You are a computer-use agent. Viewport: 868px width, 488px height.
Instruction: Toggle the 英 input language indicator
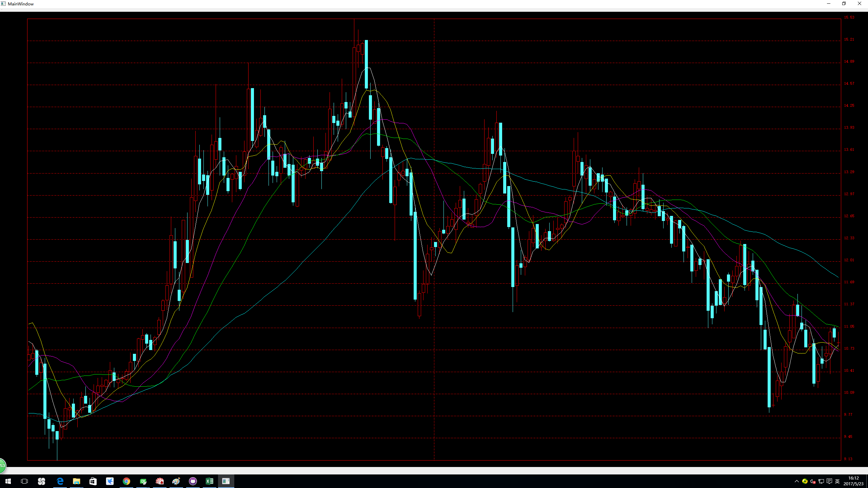pos(837,481)
